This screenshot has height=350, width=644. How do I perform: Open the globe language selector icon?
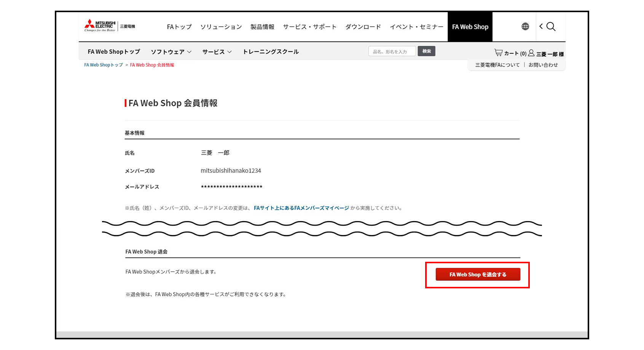[525, 26]
